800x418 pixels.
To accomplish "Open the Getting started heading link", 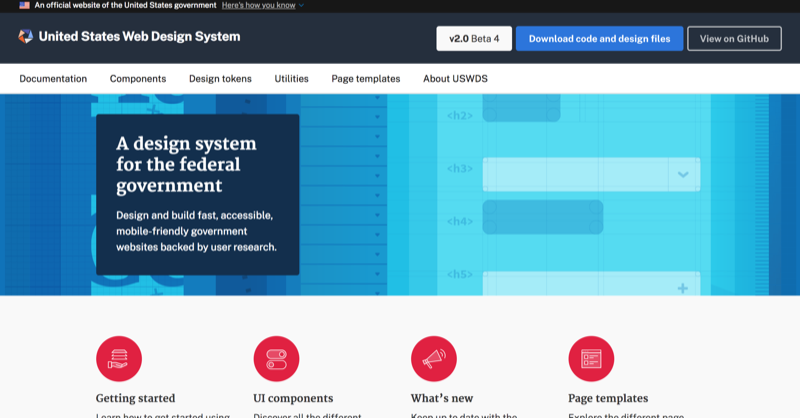I will click(135, 398).
